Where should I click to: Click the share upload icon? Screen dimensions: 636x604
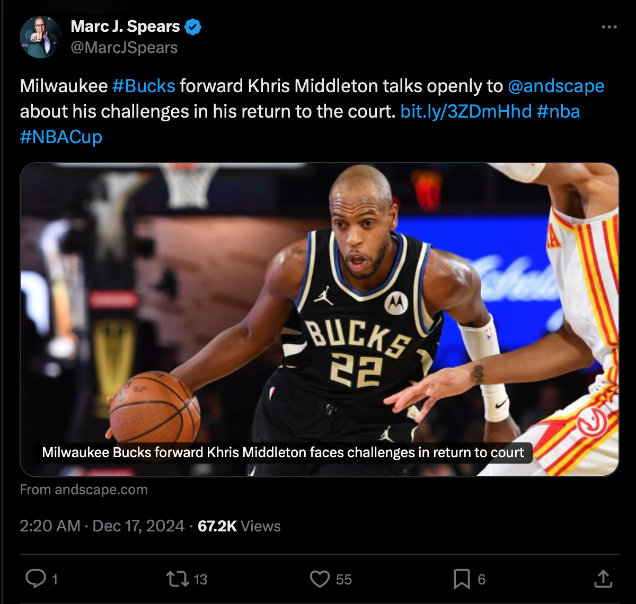click(x=603, y=579)
